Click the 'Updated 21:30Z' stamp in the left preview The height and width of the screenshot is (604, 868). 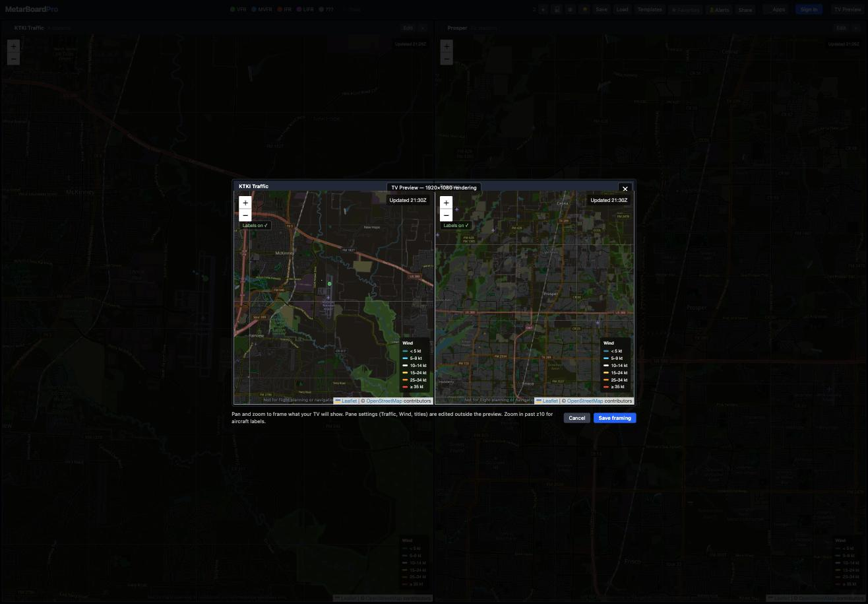[x=408, y=200]
